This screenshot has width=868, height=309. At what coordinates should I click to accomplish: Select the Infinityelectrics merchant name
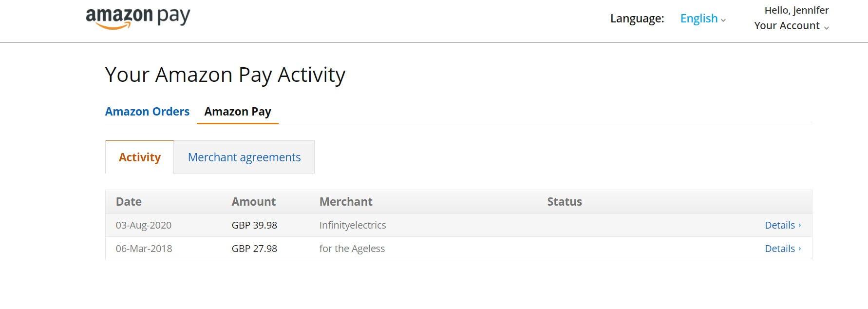pos(352,225)
